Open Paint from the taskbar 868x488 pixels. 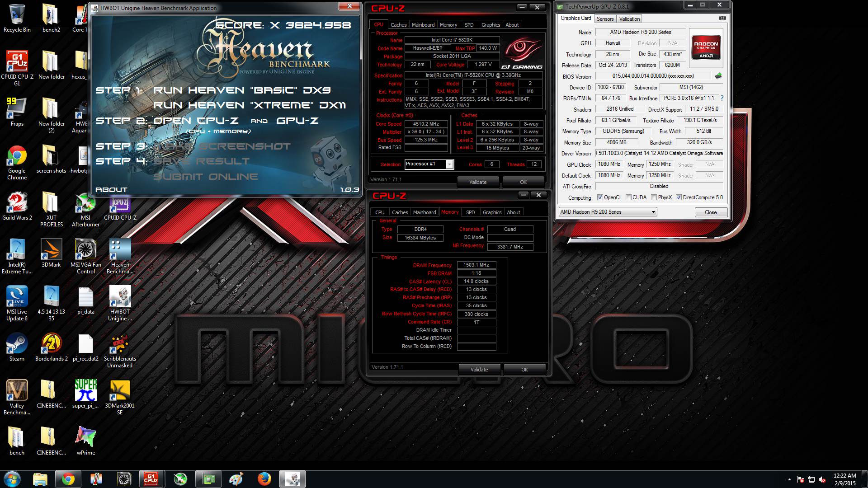(x=236, y=479)
